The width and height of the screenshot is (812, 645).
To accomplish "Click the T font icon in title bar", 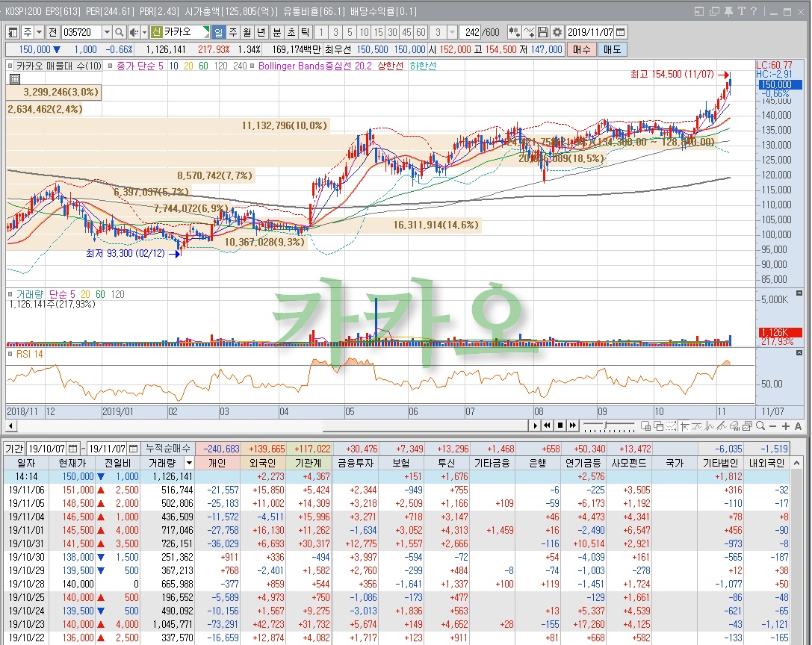I will (742, 11).
